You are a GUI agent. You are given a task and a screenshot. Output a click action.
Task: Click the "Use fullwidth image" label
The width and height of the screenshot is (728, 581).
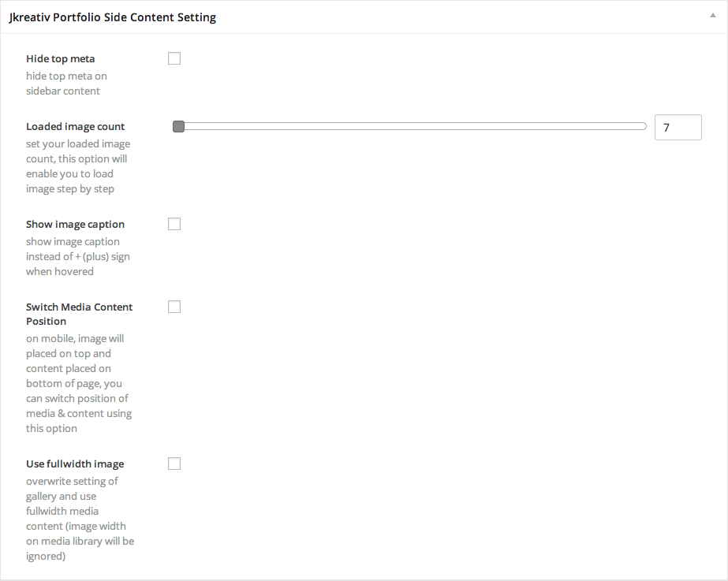75,464
